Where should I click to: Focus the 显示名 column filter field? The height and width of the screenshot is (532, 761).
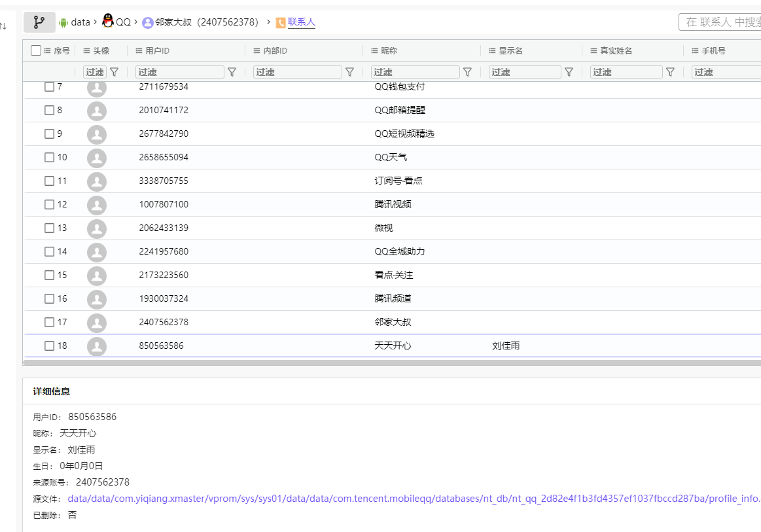click(x=525, y=72)
